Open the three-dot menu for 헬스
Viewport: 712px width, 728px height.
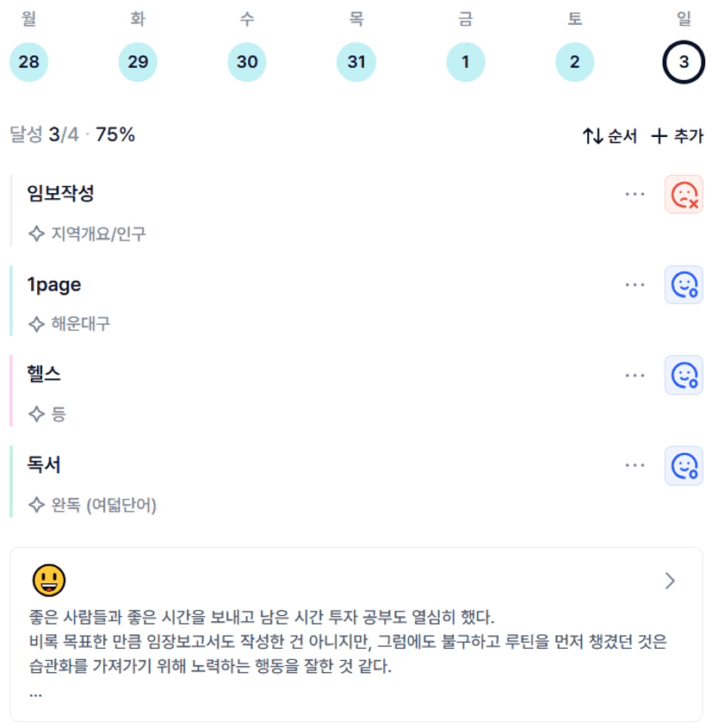tap(635, 375)
